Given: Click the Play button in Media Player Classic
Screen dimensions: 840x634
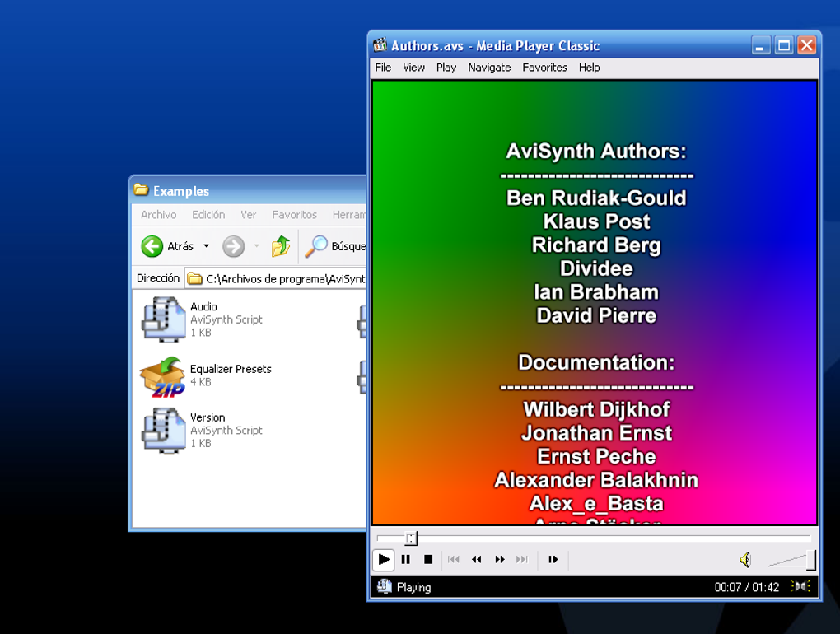Looking at the screenshot, I should tap(384, 560).
